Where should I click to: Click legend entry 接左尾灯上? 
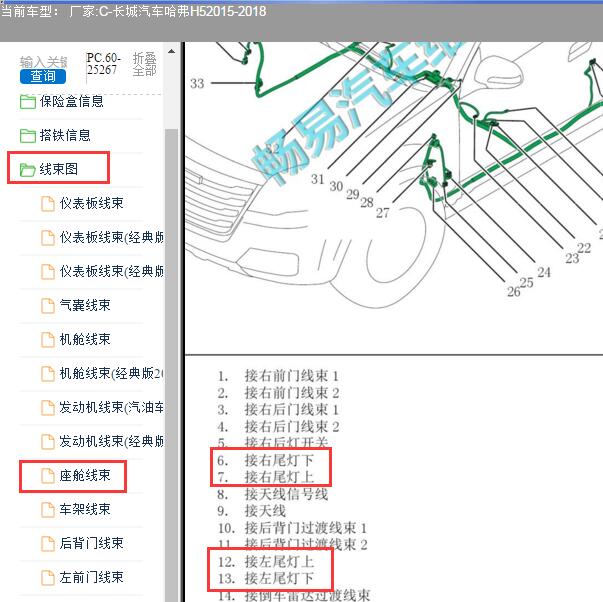[279, 562]
